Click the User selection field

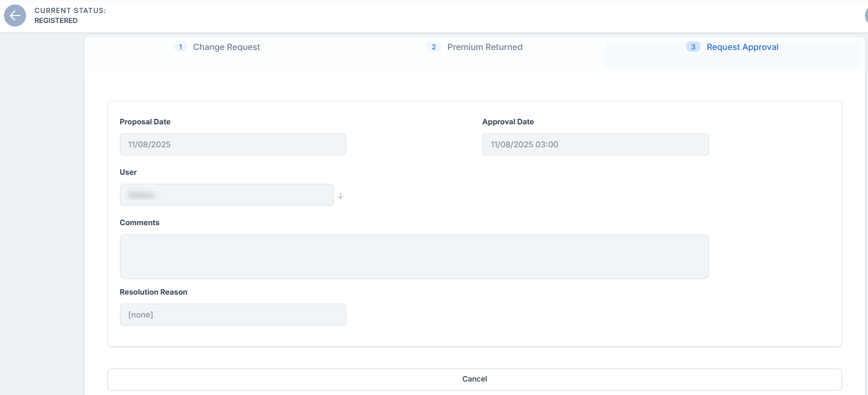[226, 195]
